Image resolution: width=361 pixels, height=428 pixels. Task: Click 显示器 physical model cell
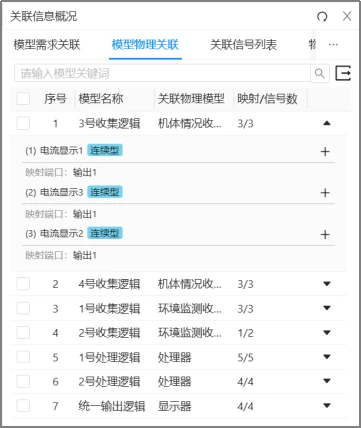pyautogui.click(x=175, y=406)
